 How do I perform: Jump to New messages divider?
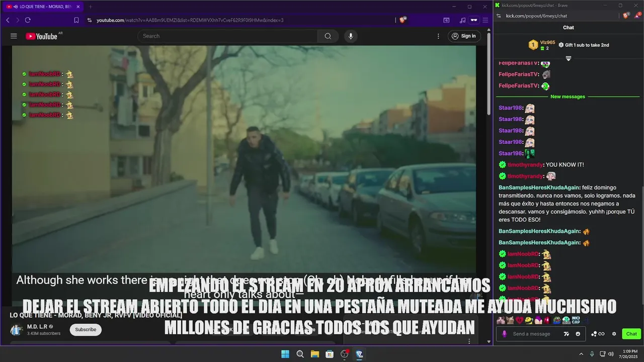(568, 97)
